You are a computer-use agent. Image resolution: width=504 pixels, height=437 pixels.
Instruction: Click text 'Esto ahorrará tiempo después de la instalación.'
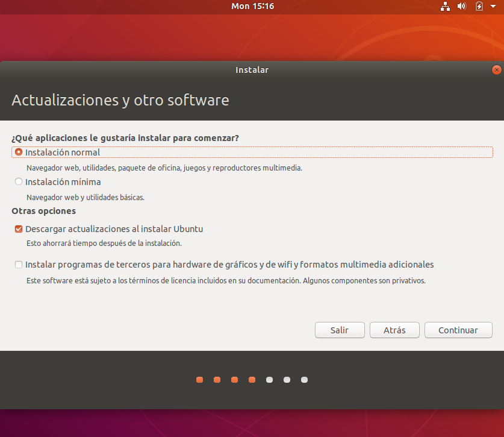pyautogui.click(x=104, y=244)
